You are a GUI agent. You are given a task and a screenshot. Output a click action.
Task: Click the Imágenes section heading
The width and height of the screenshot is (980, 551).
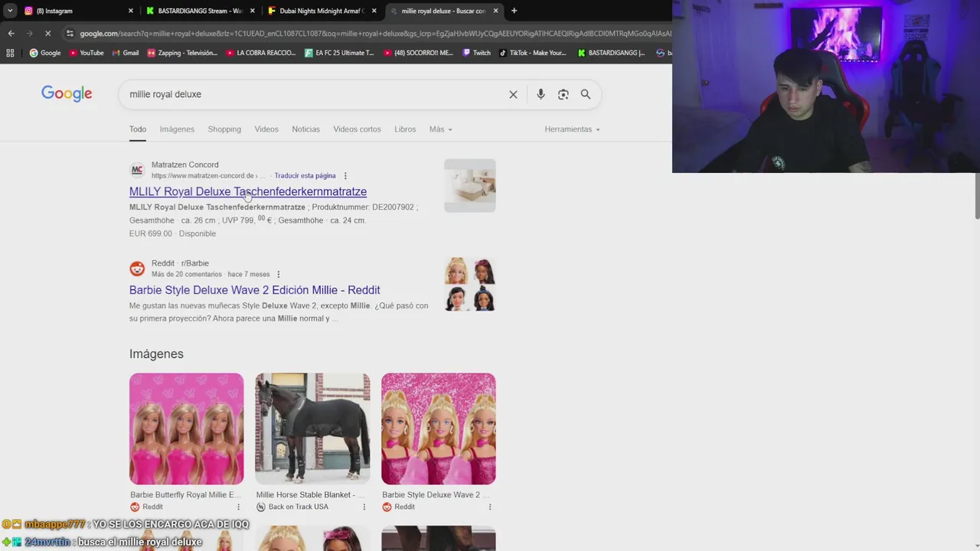tap(156, 354)
